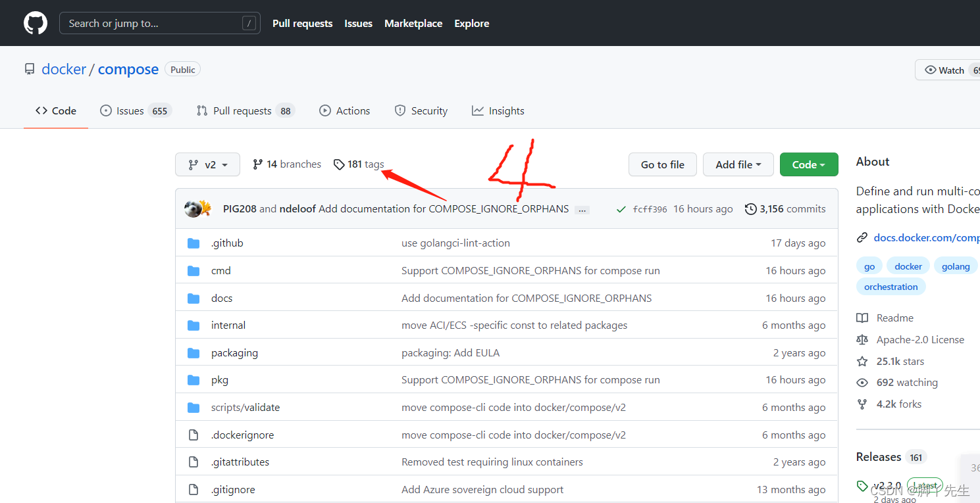Open the green Code dropdown
Screen dimensions: 980x503
coord(809,164)
